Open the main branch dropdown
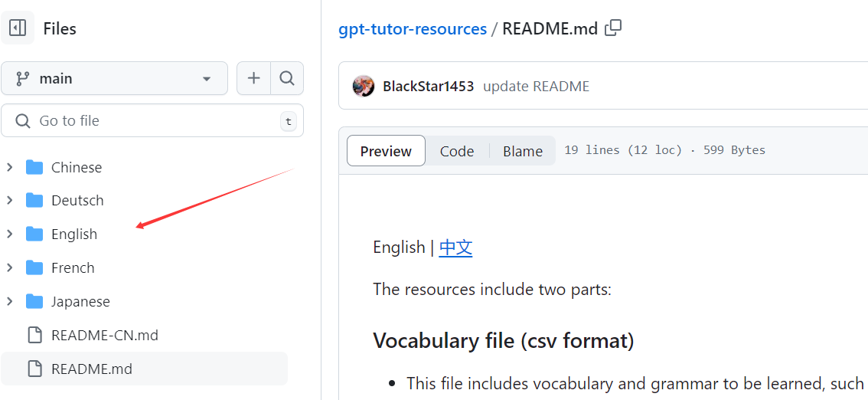This screenshot has width=868, height=400. click(x=115, y=78)
